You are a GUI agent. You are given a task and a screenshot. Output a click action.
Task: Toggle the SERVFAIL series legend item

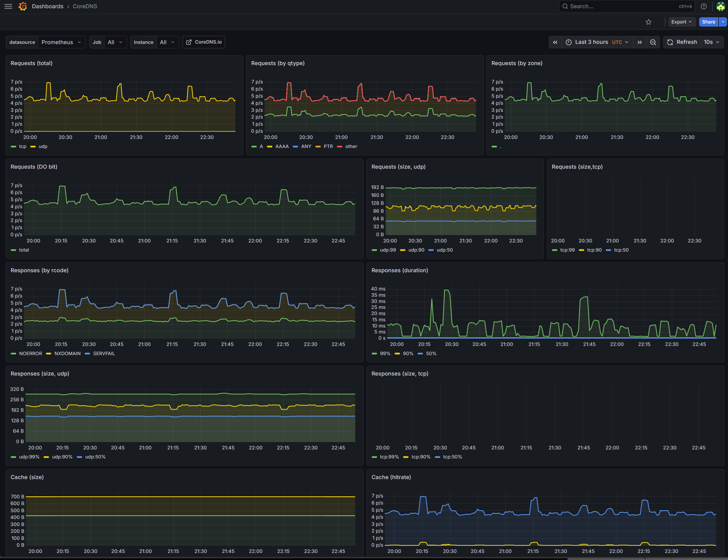[x=104, y=354]
